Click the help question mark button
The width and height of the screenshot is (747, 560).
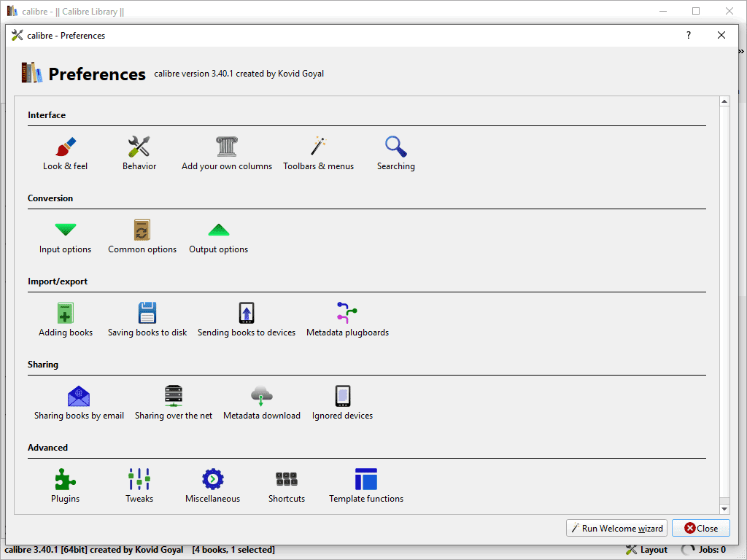689,35
